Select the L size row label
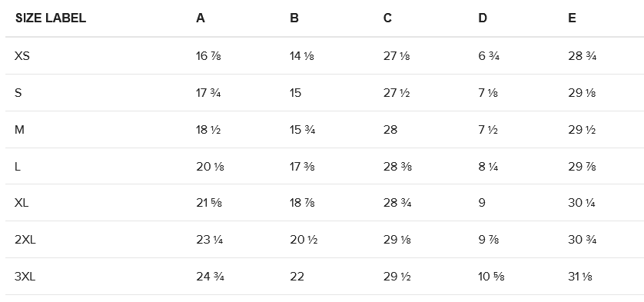This screenshot has width=644, height=302. tap(18, 167)
